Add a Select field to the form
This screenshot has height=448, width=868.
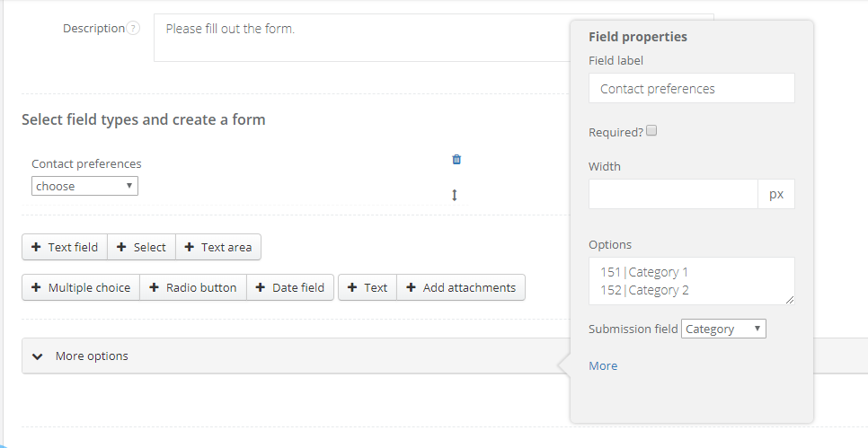(x=141, y=247)
